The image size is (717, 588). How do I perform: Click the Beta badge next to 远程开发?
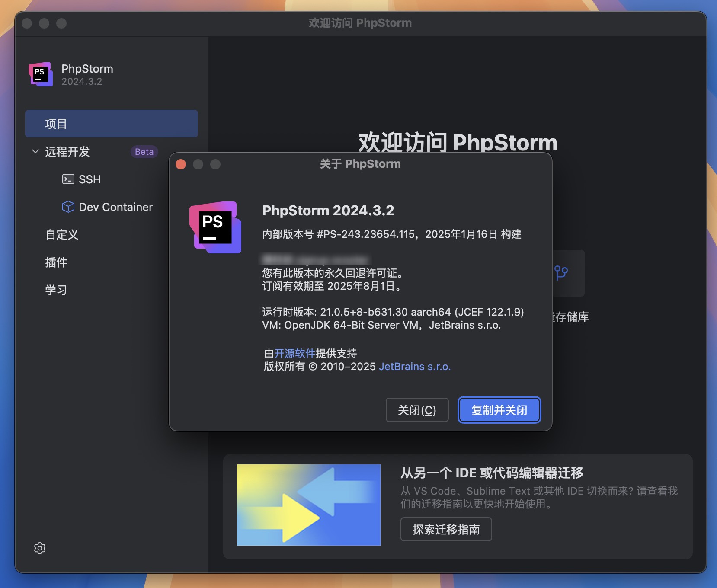pyautogui.click(x=144, y=152)
